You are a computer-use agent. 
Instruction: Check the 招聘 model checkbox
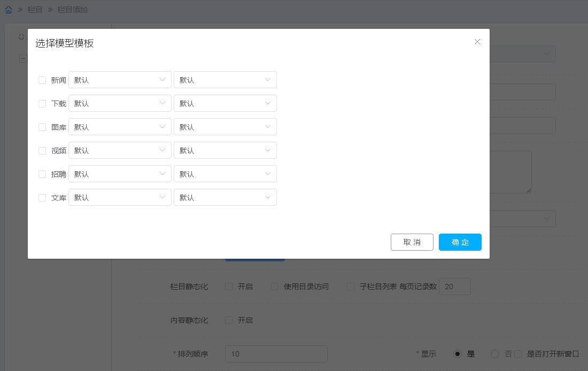click(42, 174)
